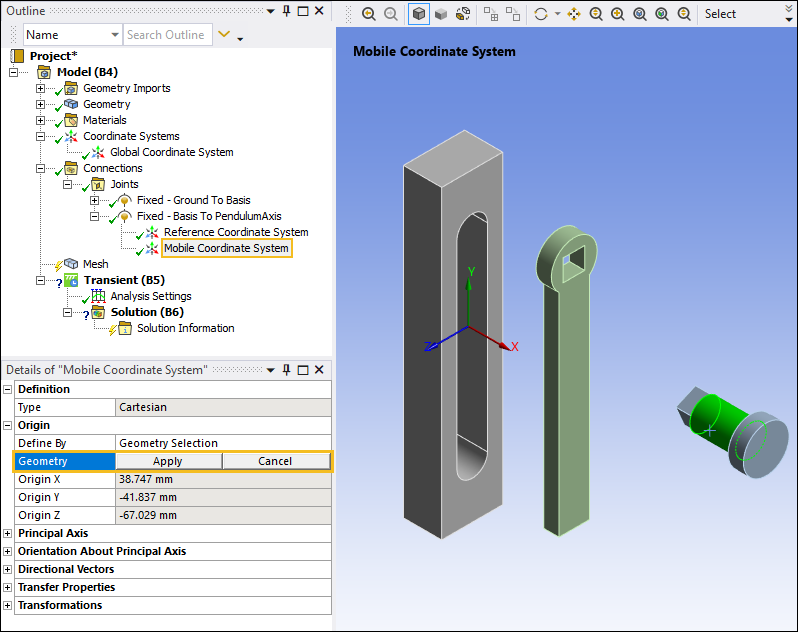This screenshot has height=632, width=798.
Task: Pin the Outline panel
Action: tap(286, 11)
